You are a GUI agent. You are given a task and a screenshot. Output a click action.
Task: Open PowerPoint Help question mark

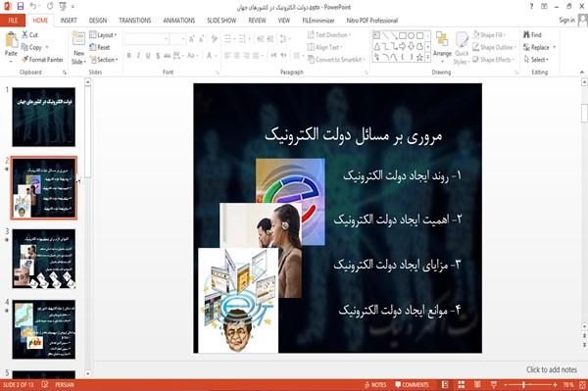(x=531, y=7)
